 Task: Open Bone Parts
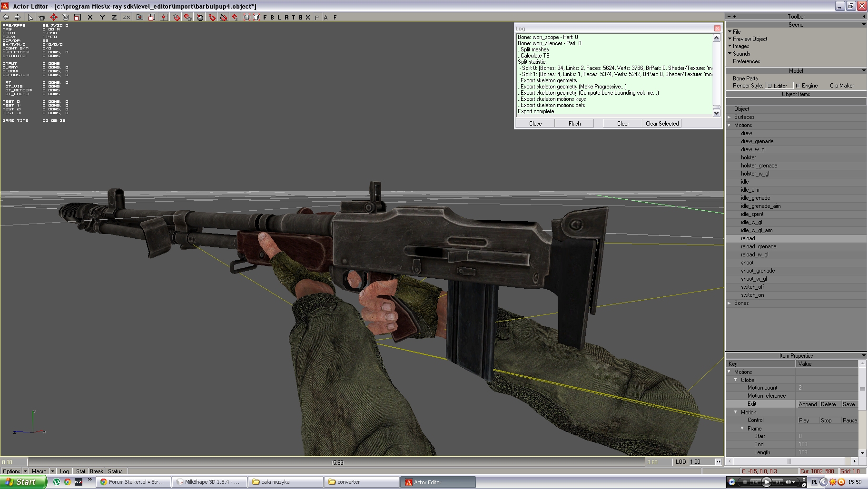tap(745, 78)
